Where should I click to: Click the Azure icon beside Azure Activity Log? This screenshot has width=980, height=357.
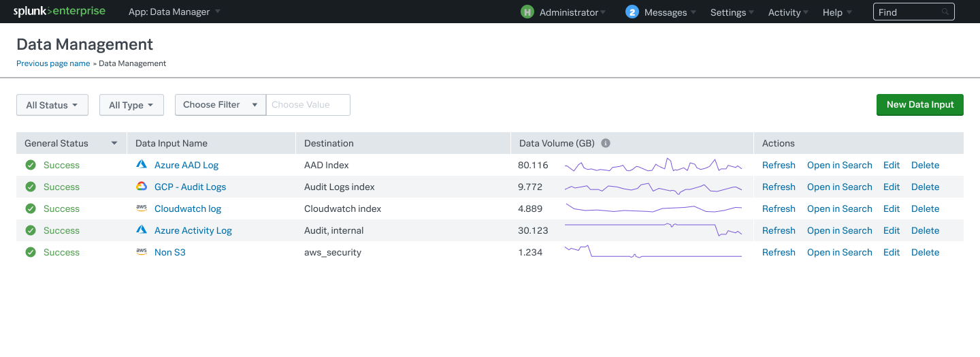pos(142,230)
